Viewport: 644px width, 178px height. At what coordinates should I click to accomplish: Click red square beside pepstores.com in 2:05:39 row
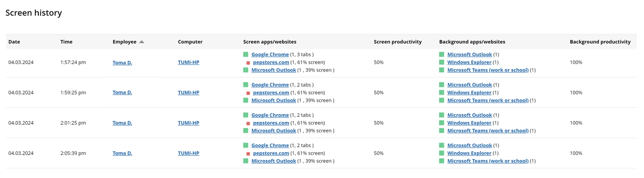click(248, 154)
